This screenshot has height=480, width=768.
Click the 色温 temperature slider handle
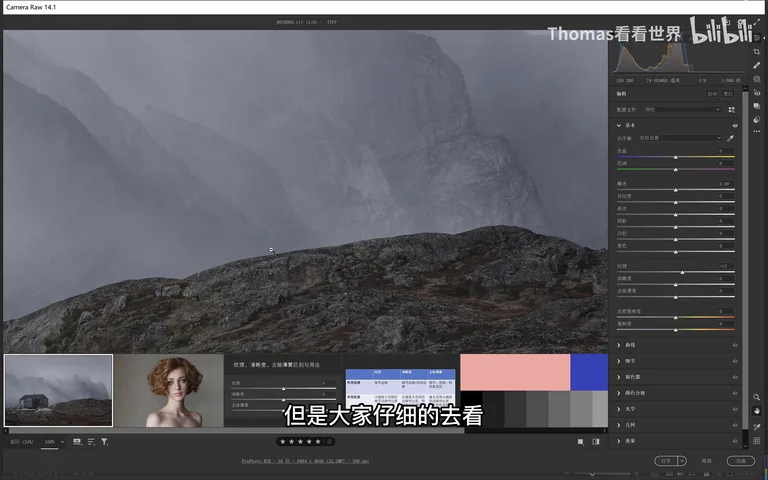click(675, 157)
